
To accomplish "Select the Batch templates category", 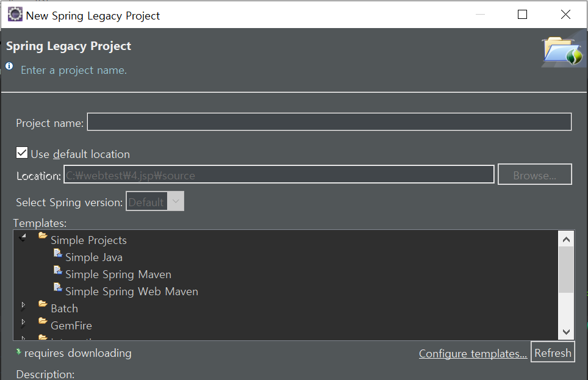I will tap(65, 309).
